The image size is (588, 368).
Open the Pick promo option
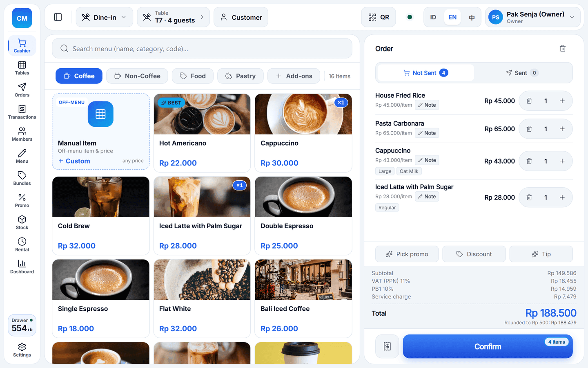pos(407,254)
